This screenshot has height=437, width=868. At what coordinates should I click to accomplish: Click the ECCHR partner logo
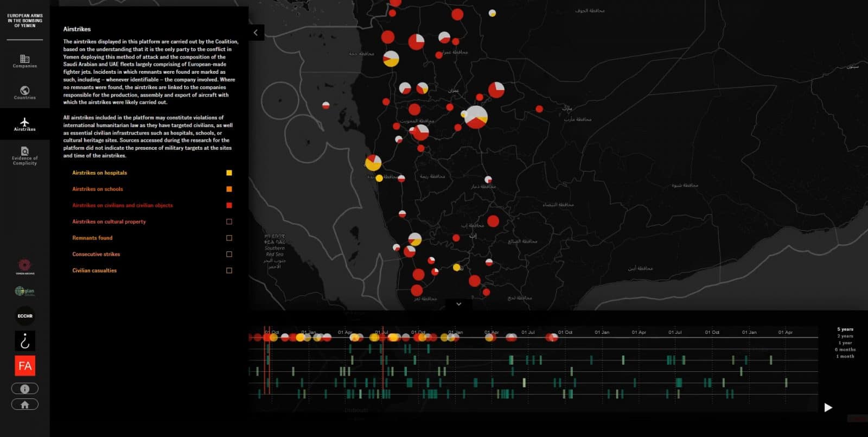pos(25,316)
